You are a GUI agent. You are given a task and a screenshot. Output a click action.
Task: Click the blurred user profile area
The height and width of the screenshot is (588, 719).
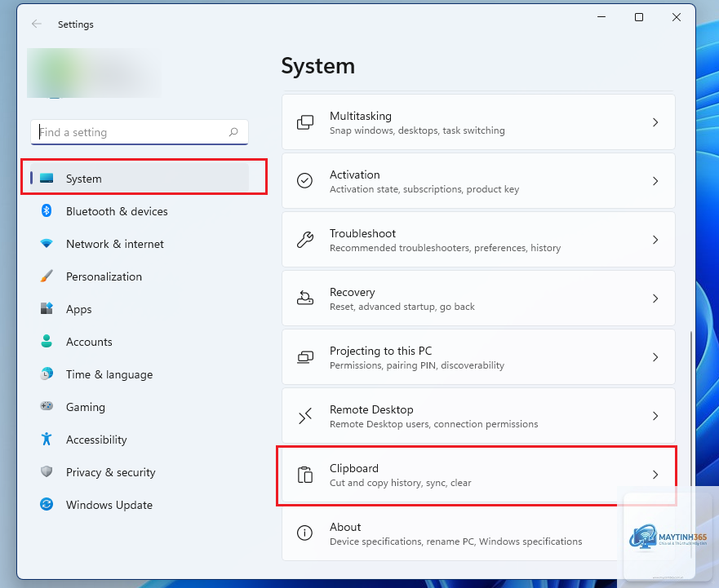click(x=94, y=73)
